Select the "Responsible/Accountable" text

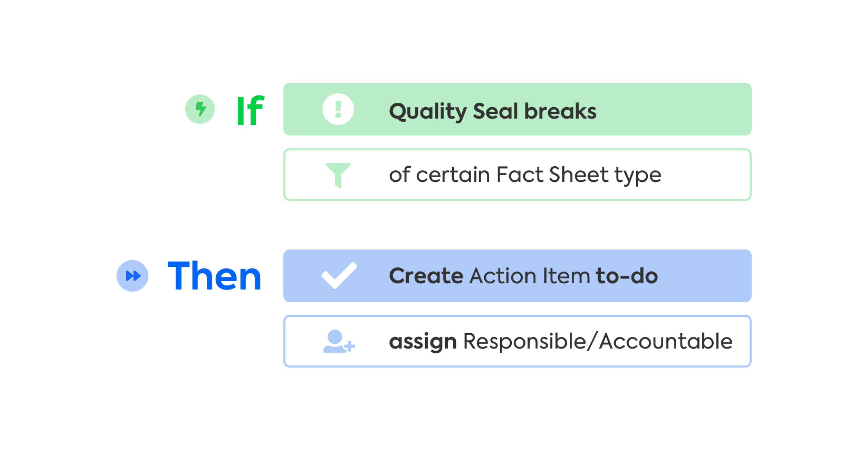(598, 341)
